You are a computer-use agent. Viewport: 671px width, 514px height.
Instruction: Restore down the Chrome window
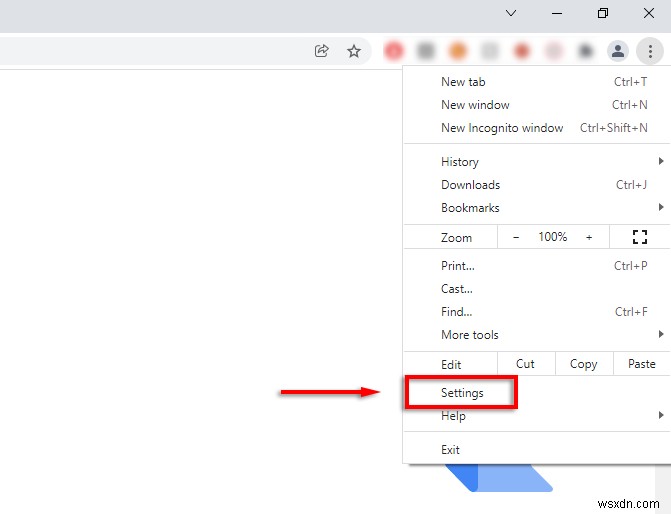pos(603,13)
